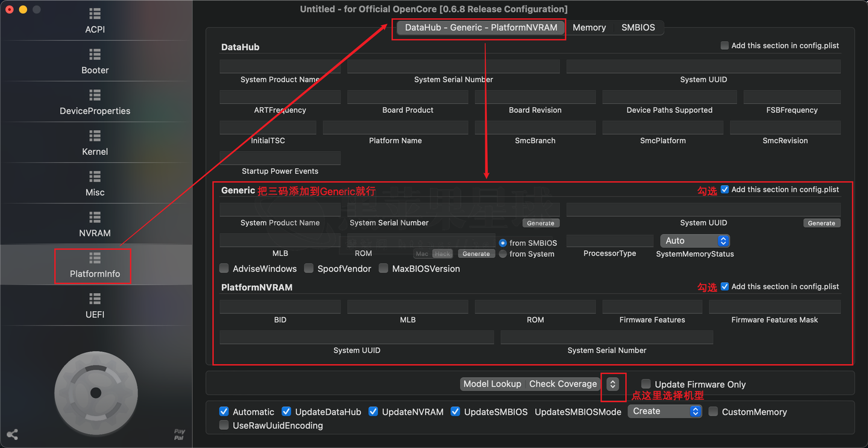This screenshot has height=448, width=868.
Task: Click DataHub System Serial Number field
Action: (453, 66)
